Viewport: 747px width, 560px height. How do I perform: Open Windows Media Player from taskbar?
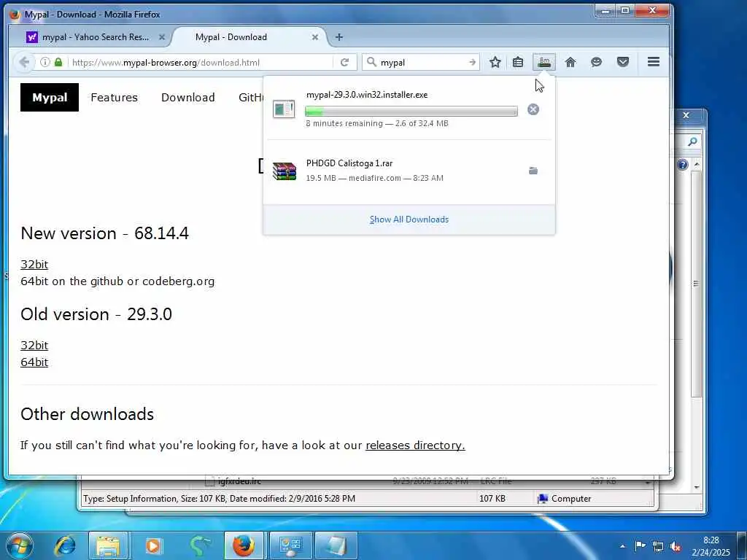[x=153, y=545]
